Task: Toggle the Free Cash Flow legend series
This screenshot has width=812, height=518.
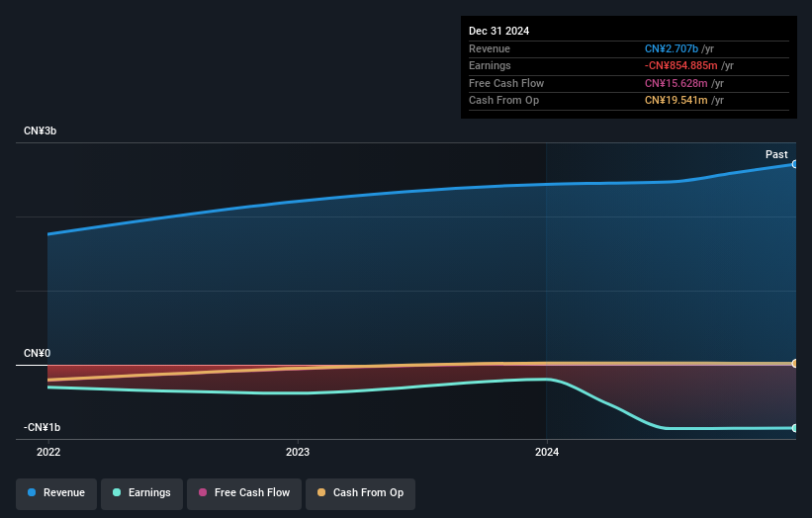Action: tap(244, 493)
